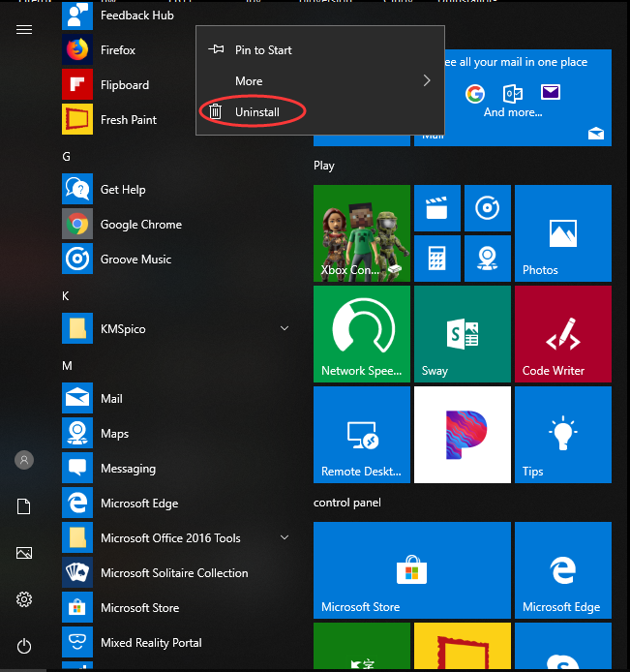Launch Feedback Hub from app list
The height and width of the screenshot is (672, 630).
point(175,15)
